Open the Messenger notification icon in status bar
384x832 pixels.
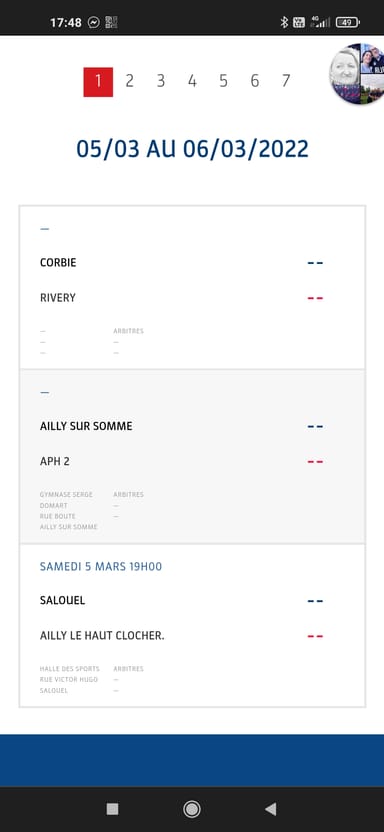click(94, 22)
